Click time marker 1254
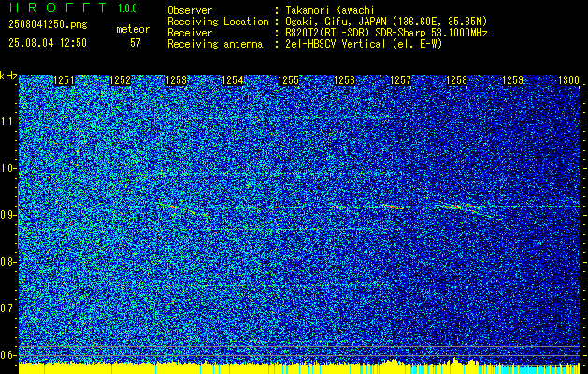This screenshot has height=374, width=588. point(233,80)
